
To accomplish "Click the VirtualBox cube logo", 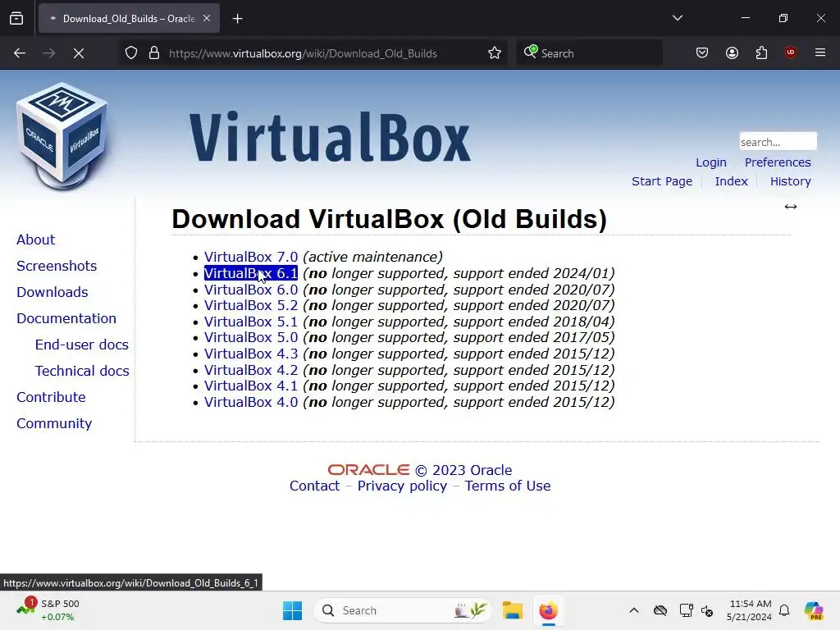I will [x=62, y=136].
